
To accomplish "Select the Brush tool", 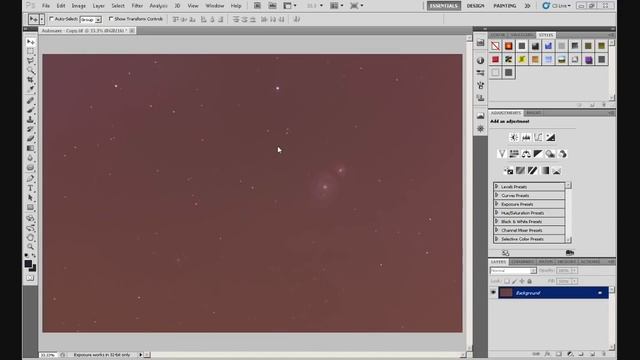I will (x=31, y=110).
